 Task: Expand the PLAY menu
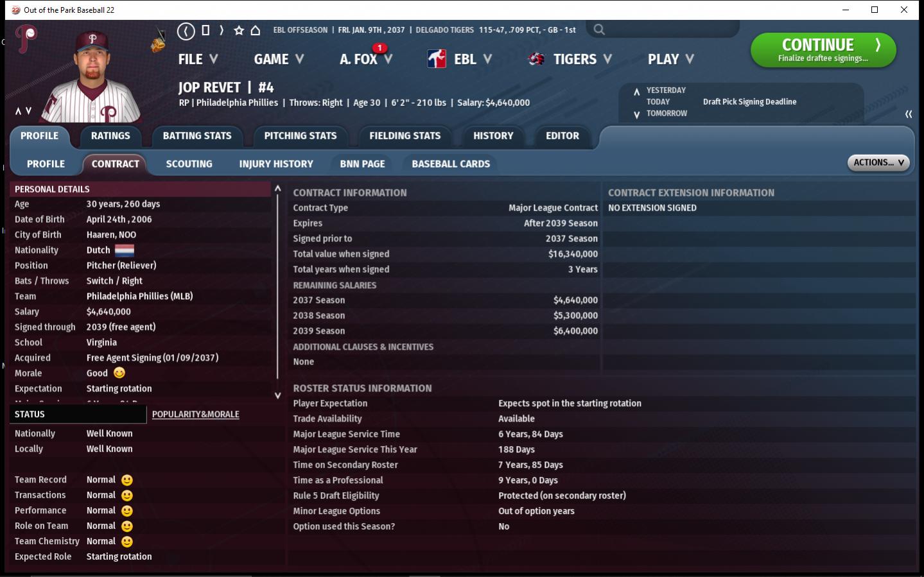(x=670, y=59)
